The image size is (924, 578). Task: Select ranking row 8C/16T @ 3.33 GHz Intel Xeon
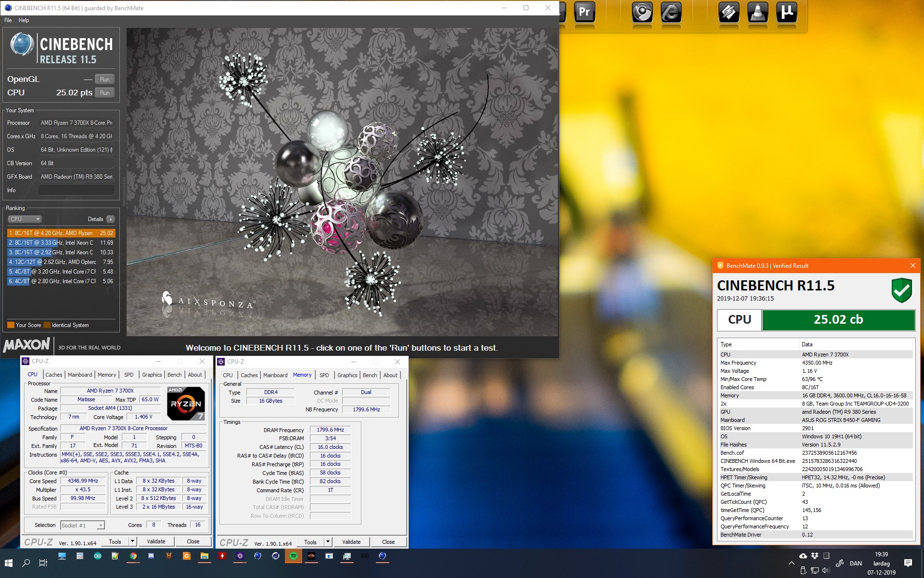[x=61, y=243]
